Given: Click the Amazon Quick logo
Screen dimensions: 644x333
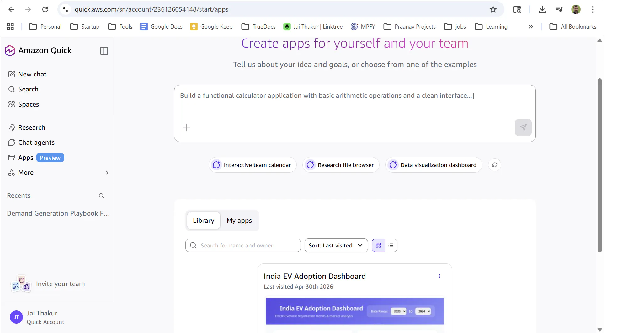Looking at the screenshot, I should point(10,50).
